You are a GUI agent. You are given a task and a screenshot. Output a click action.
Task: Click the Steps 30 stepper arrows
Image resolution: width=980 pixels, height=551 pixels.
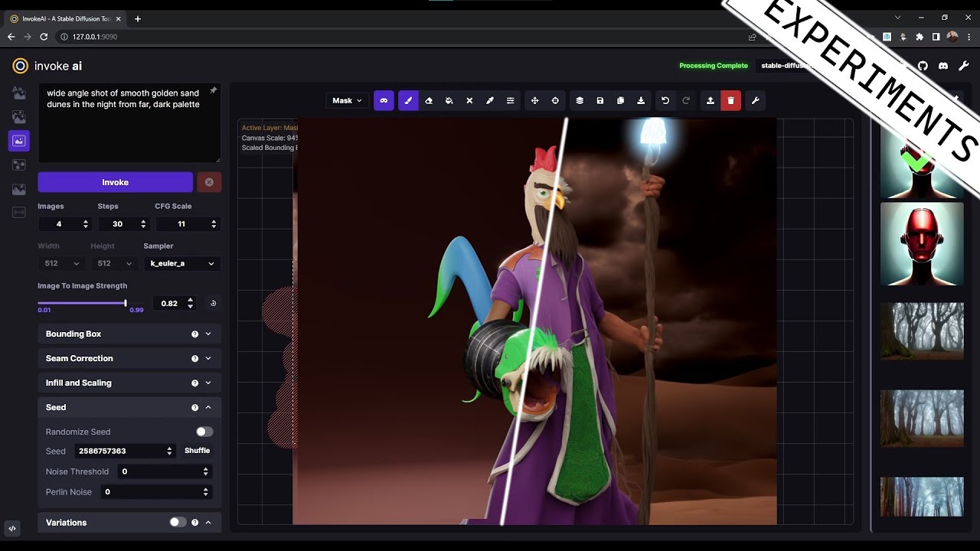tap(143, 224)
